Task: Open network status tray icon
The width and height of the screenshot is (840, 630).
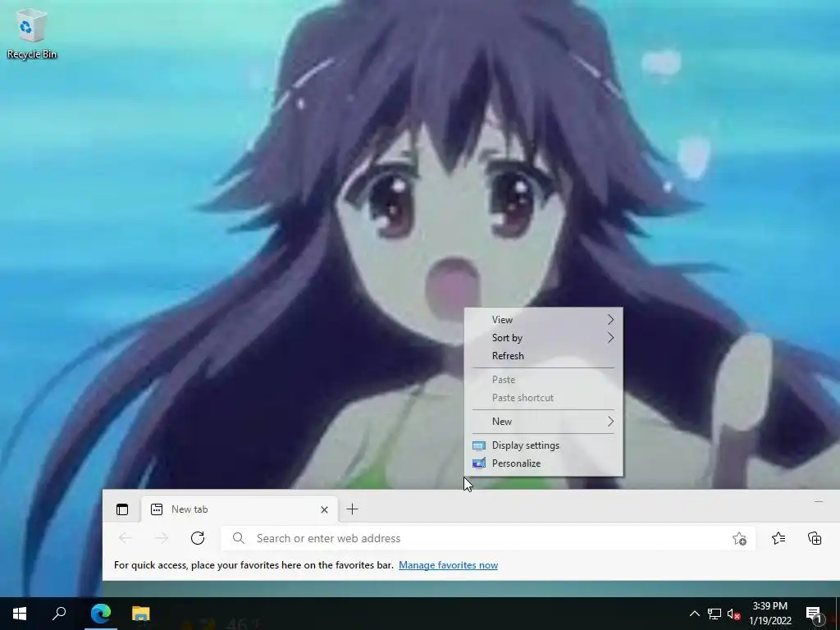Action: click(714, 614)
